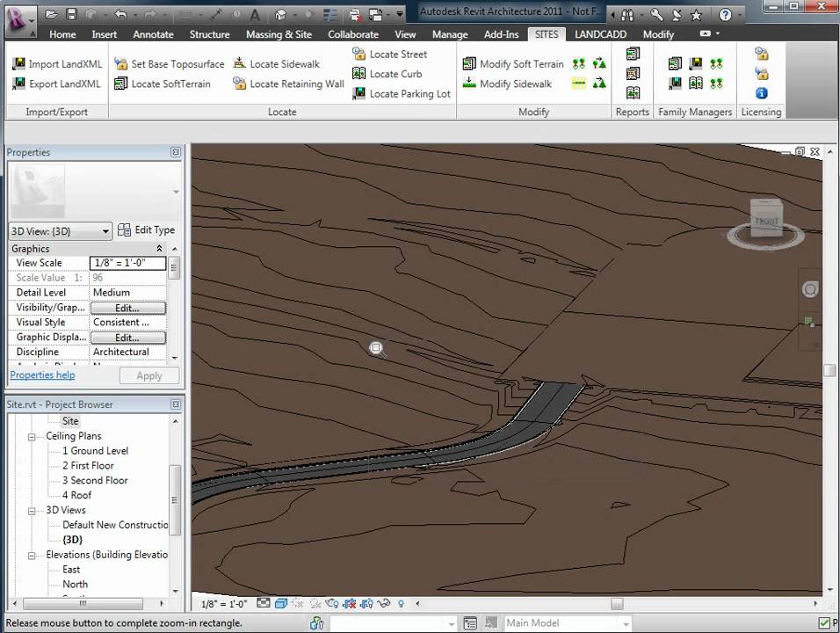Open the Help dropdown arrow in title bar

point(740,15)
